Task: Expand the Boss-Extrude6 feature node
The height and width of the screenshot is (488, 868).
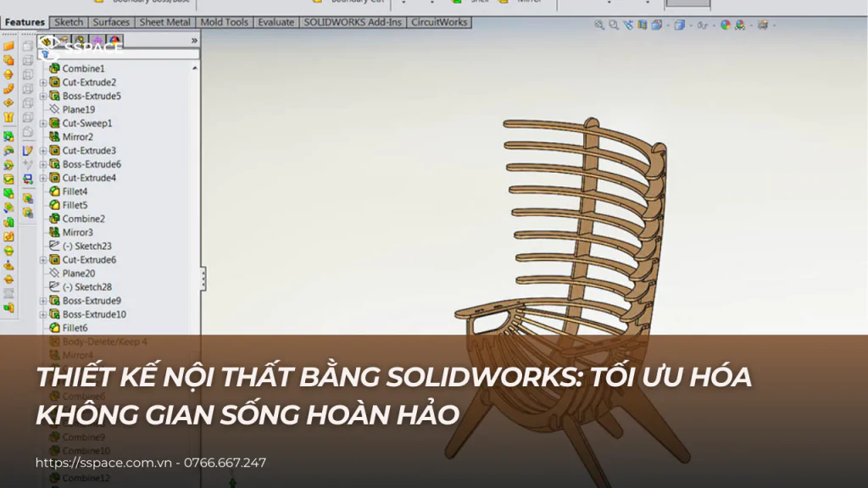Action: click(43, 164)
